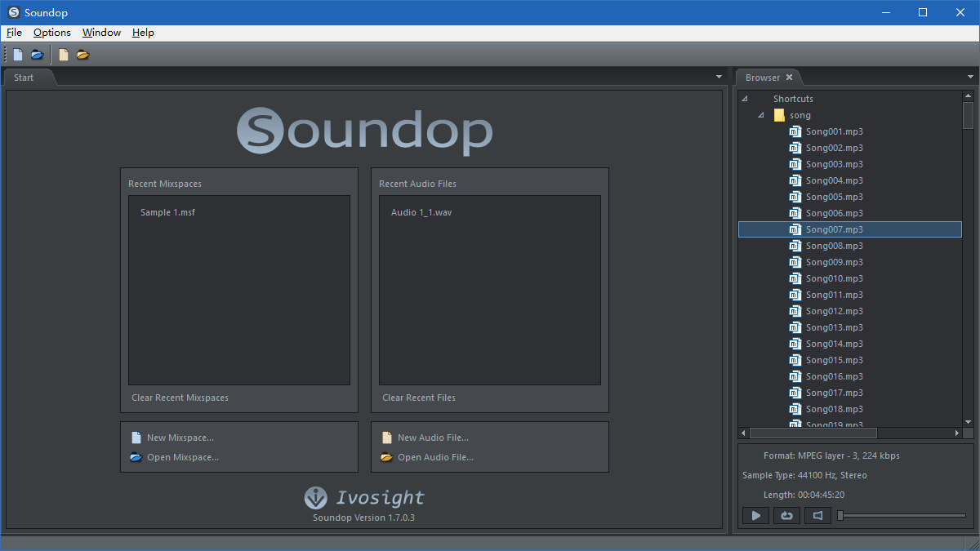980x551 pixels.
Task: Open the Options menu
Action: coord(51,33)
